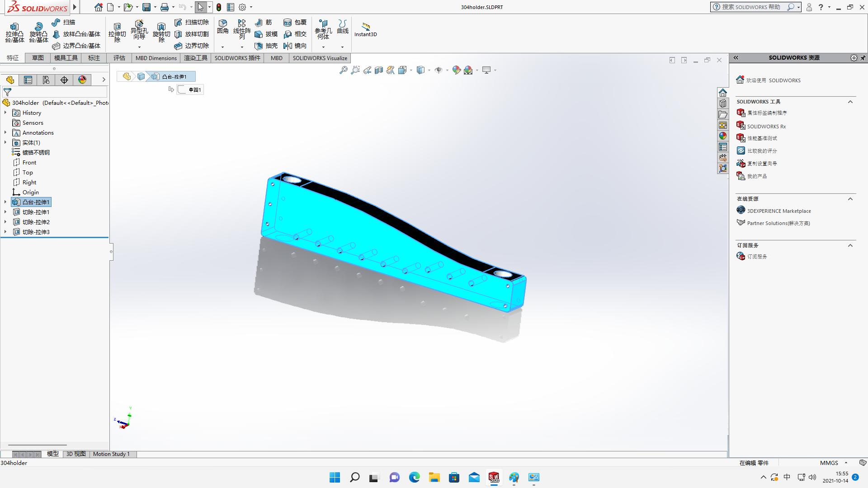Open Microsoft Edge from the taskbar
Image resolution: width=868 pixels, height=488 pixels.
tap(414, 477)
